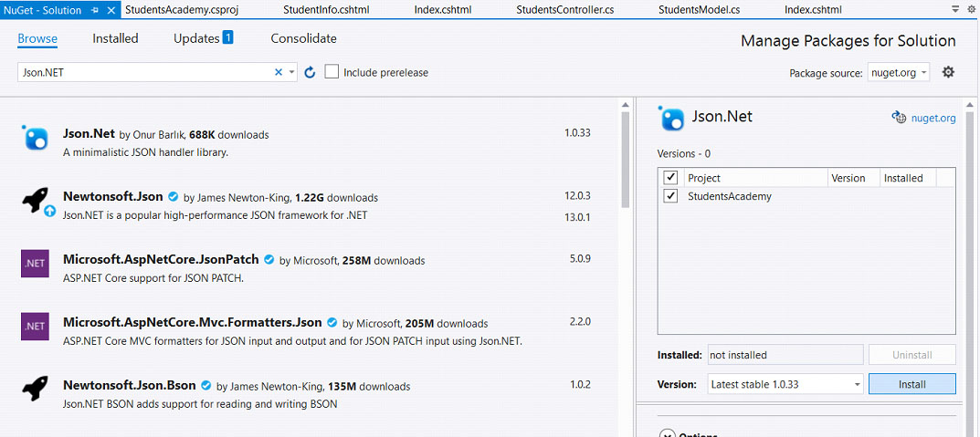
Task: Click verified badge next to Newtonsoft.Json.Bson
Action: click(206, 385)
